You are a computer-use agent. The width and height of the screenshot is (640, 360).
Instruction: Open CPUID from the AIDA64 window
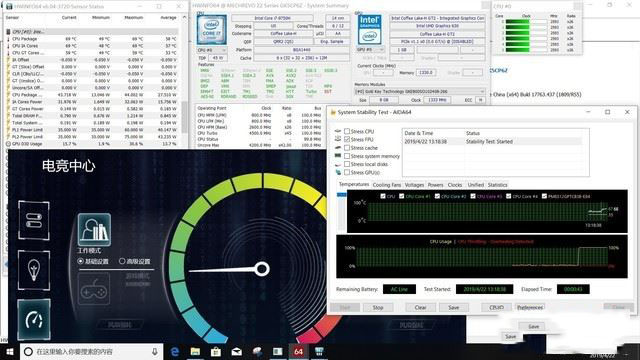496,307
